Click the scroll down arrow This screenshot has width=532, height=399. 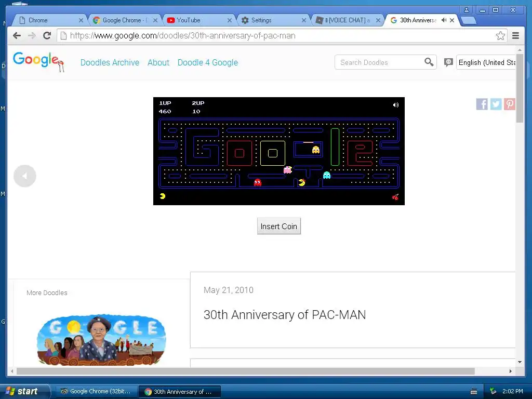tap(520, 362)
